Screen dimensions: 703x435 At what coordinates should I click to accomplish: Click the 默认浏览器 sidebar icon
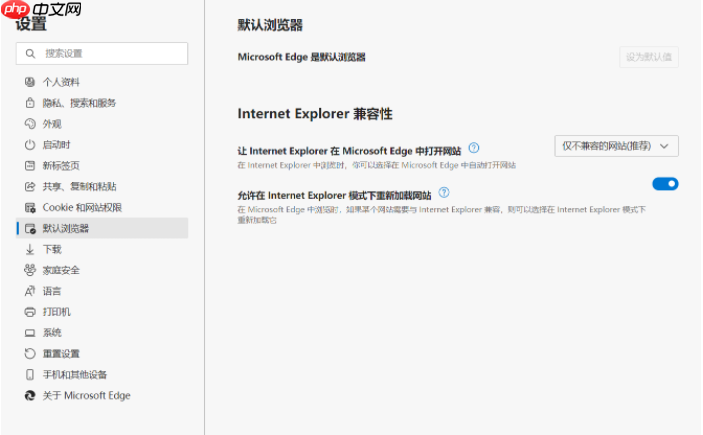(30, 229)
